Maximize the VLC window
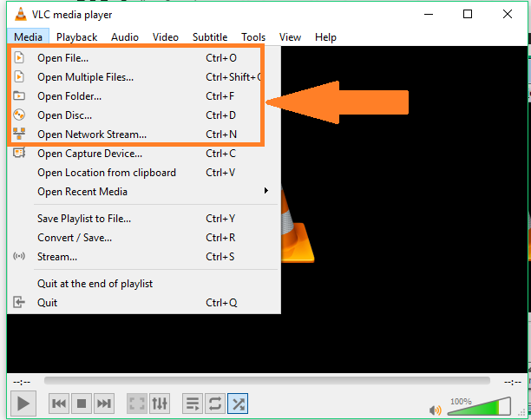 pos(468,14)
